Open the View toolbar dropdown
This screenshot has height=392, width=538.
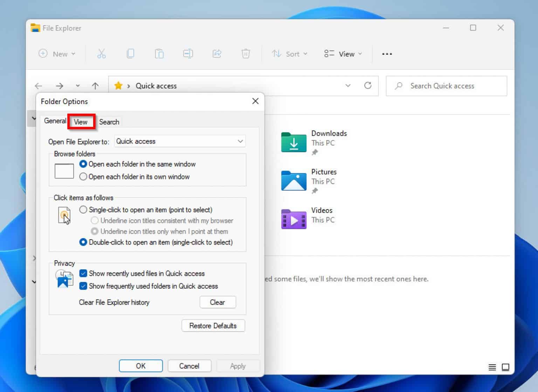pos(343,54)
